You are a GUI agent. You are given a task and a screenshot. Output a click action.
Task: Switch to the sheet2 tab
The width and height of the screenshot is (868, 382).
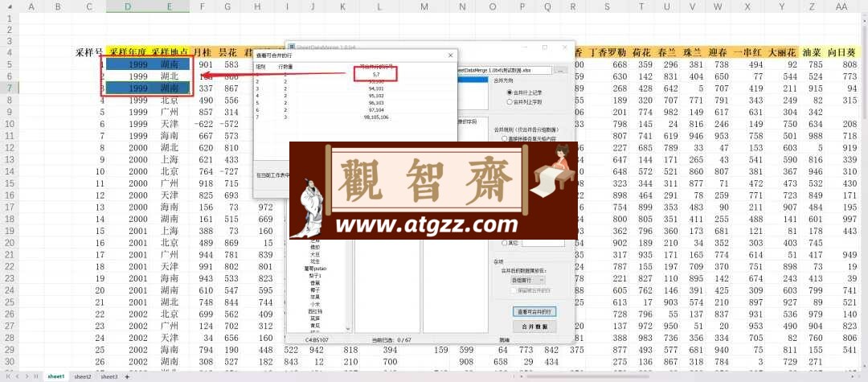83,376
